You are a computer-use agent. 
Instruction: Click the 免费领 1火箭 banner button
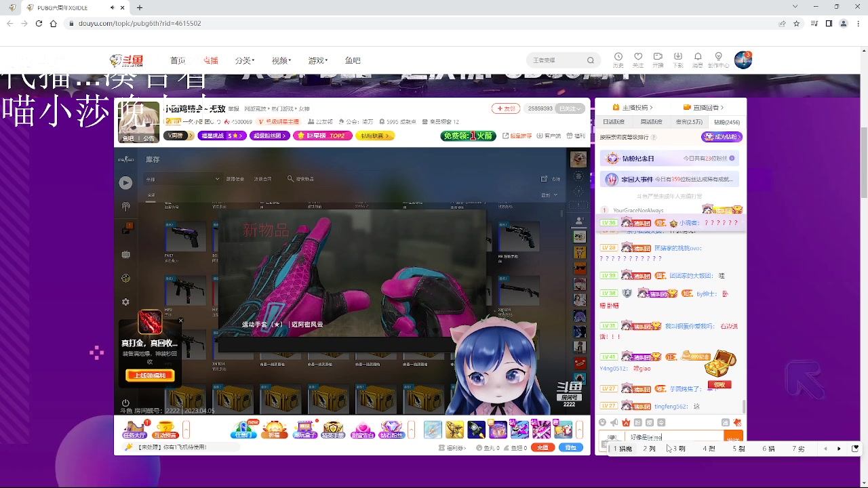tap(468, 136)
